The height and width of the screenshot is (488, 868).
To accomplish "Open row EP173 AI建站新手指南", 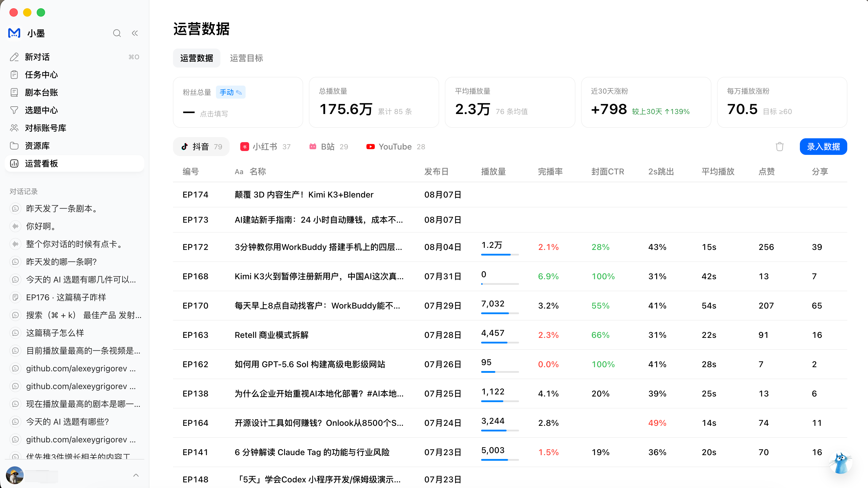I will tap(510, 220).
